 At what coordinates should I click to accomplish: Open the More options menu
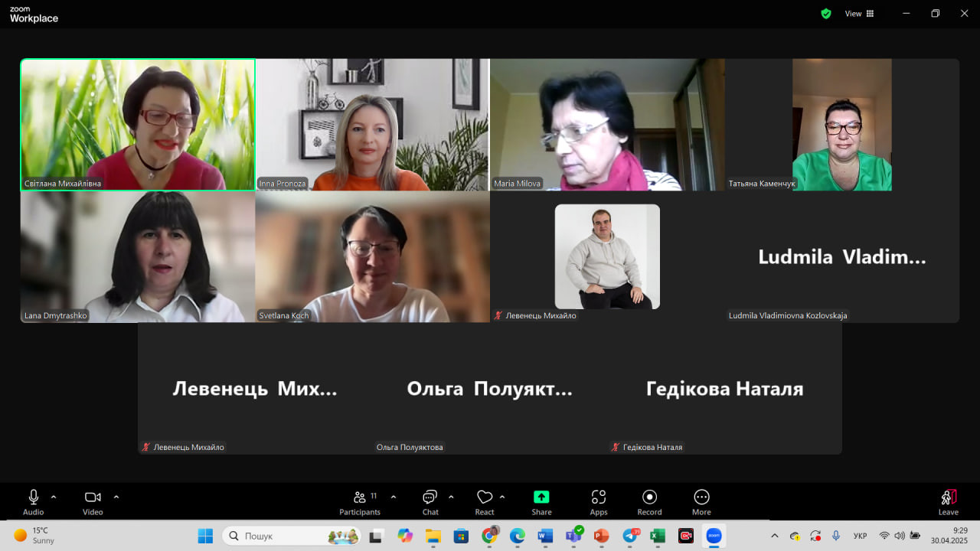pyautogui.click(x=701, y=502)
